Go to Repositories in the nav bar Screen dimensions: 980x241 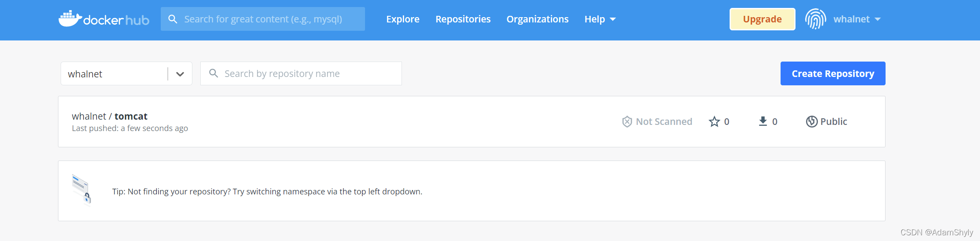[463, 19]
